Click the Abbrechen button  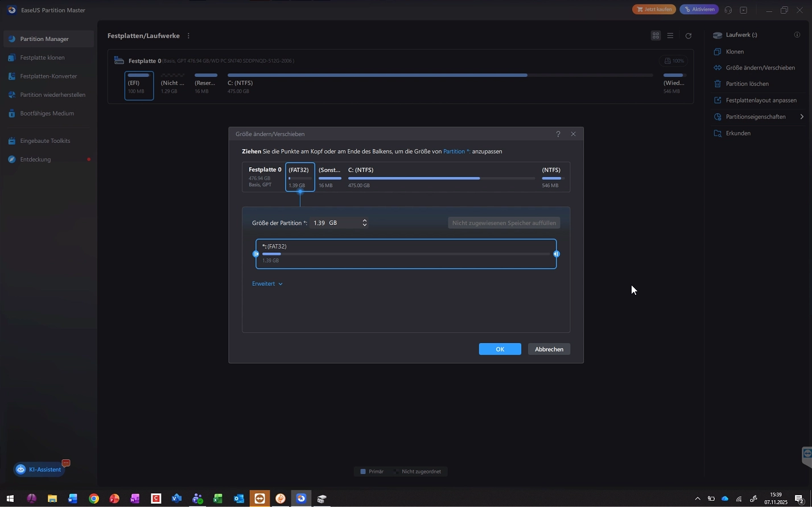point(549,349)
